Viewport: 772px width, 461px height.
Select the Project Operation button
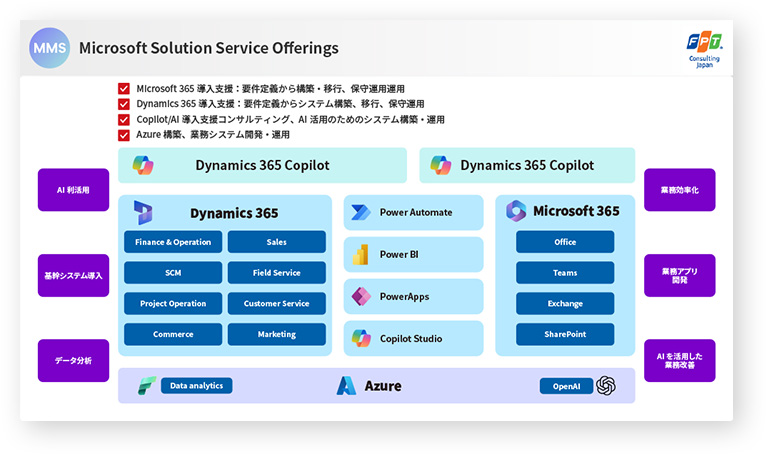coord(173,303)
